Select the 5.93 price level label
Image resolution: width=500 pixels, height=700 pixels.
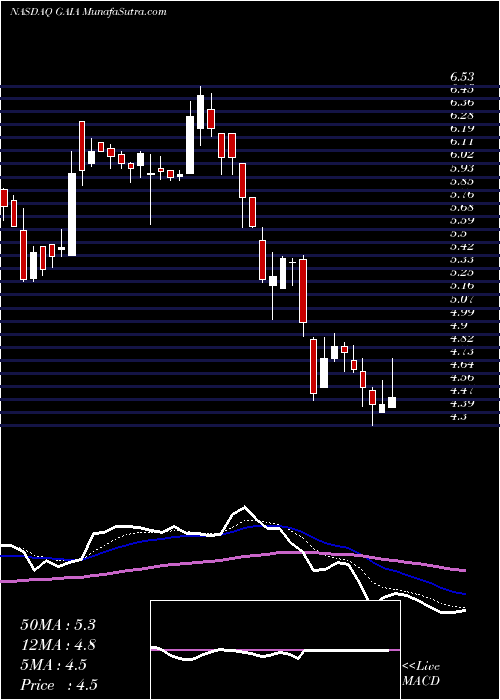pyautogui.click(x=462, y=168)
